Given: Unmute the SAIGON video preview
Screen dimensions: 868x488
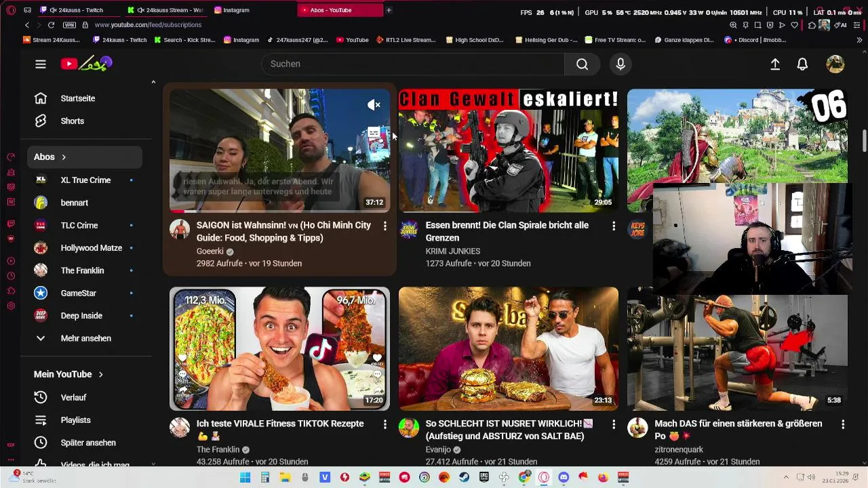Looking at the screenshot, I should click(x=374, y=105).
